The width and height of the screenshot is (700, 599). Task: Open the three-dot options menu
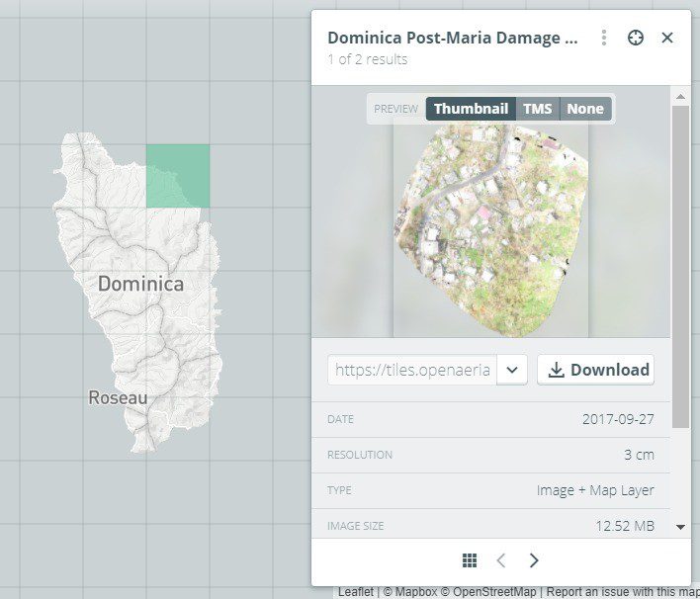[x=603, y=38]
